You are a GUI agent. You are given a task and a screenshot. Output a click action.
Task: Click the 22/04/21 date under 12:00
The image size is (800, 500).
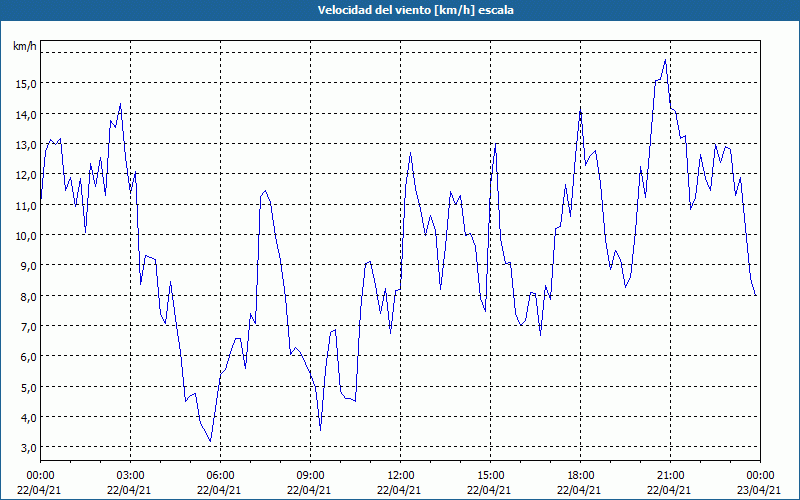(x=398, y=490)
